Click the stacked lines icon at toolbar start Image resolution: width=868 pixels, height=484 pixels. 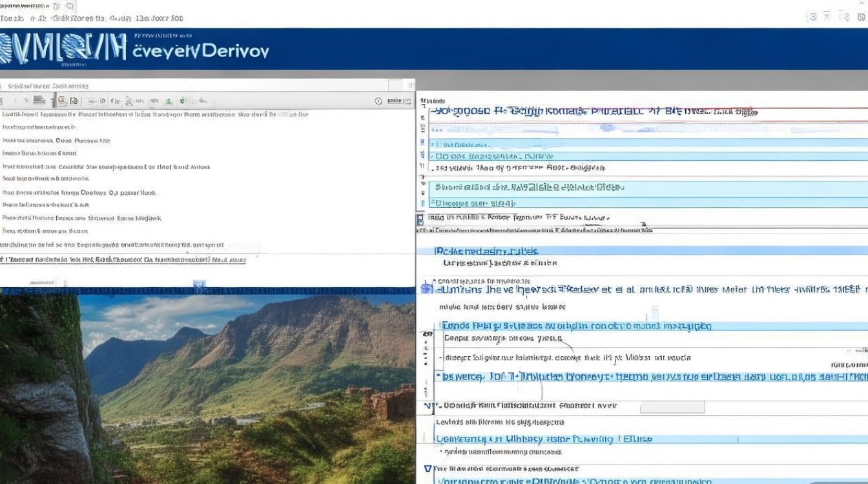tap(39, 100)
